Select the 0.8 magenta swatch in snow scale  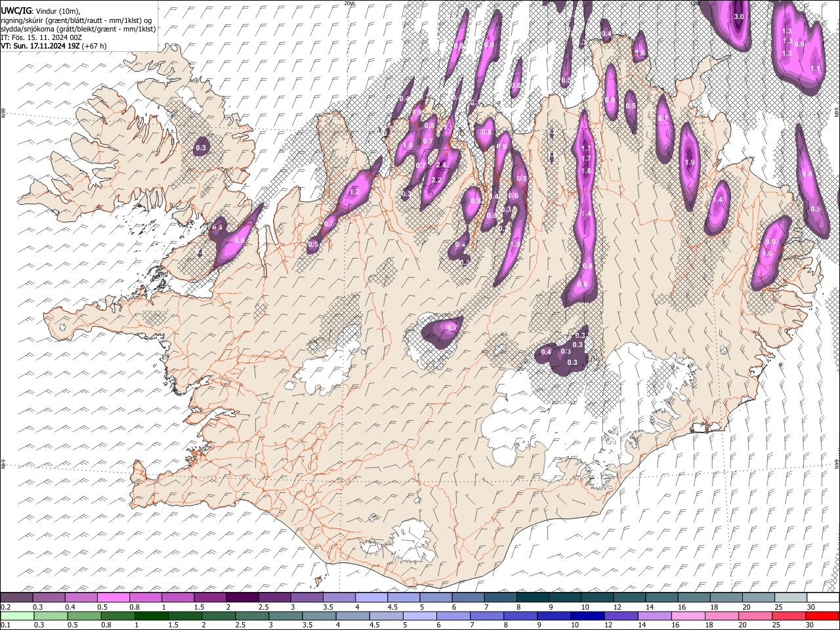point(145,598)
